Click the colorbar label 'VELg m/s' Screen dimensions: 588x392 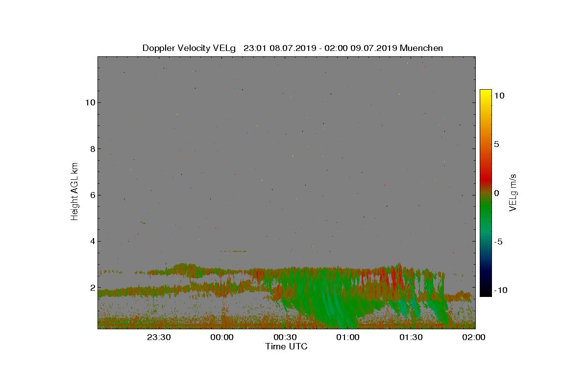pos(514,192)
